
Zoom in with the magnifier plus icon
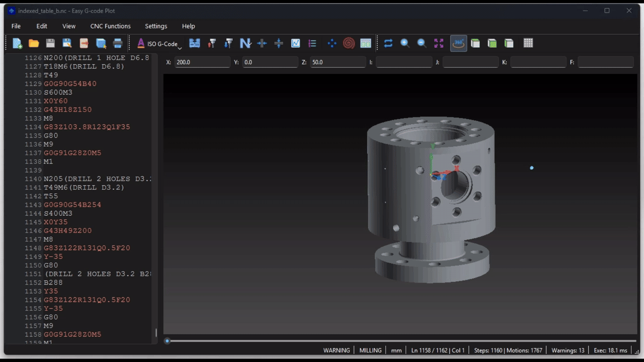tap(405, 43)
